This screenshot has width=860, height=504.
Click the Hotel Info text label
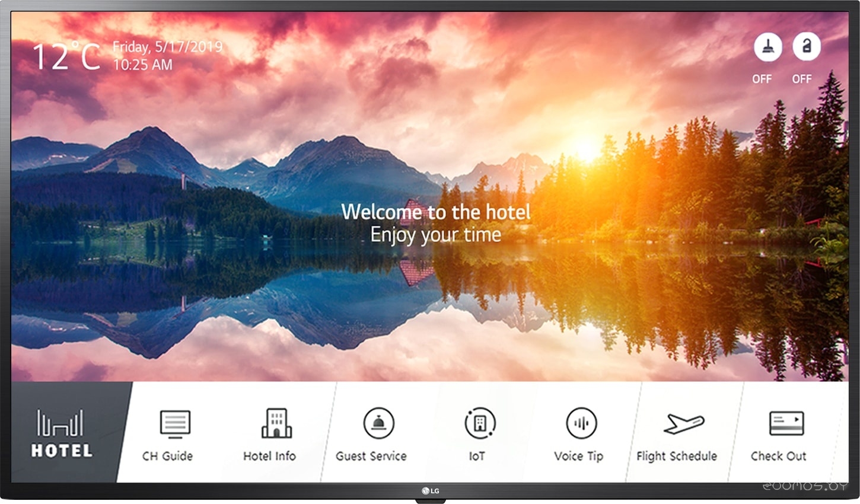pyautogui.click(x=270, y=457)
